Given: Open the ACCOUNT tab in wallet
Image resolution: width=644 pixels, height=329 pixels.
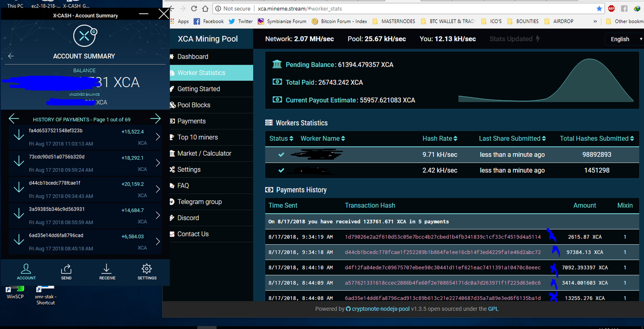Looking at the screenshot, I should point(26,272).
